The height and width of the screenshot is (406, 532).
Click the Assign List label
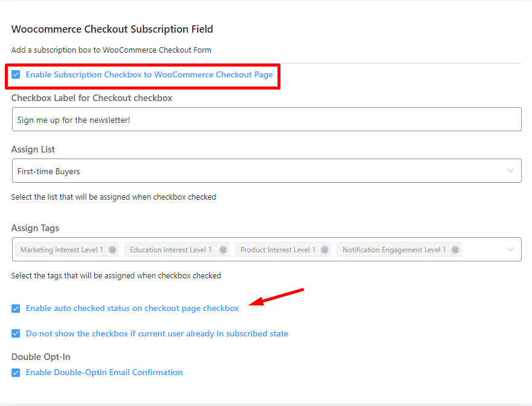point(33,149)
